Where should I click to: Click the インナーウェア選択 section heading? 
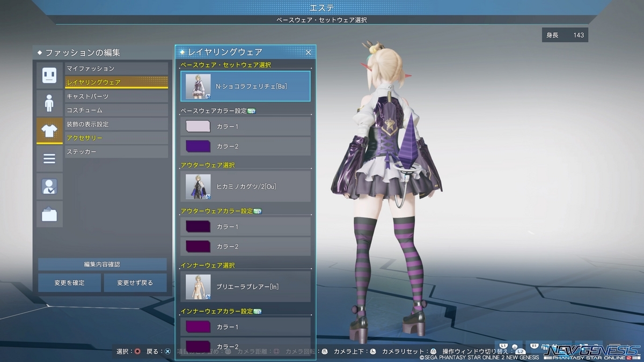click(x=208, y=265)
